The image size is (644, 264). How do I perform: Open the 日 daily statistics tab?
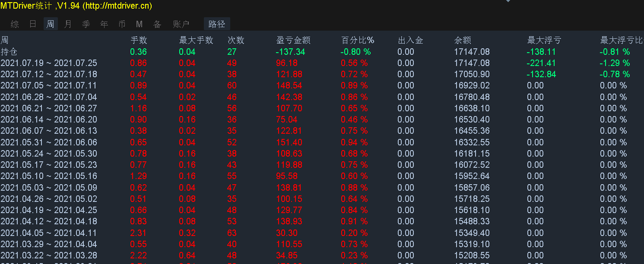coord(33,24)
